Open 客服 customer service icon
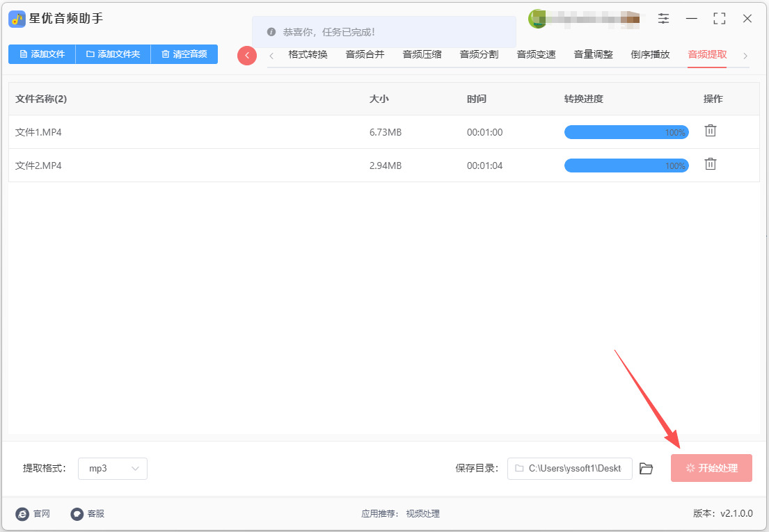The height and width of the screenshot is (532, 769). tap(77, 514)
